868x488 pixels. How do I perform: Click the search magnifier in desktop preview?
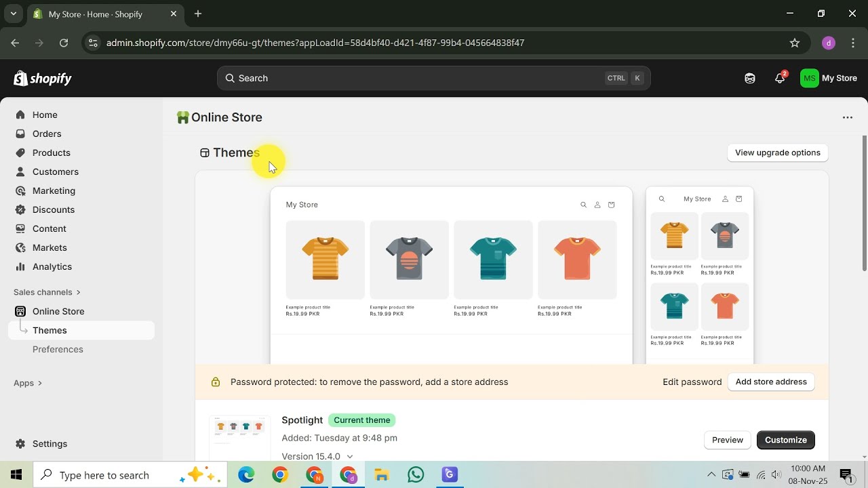click(x=583, y=205)
